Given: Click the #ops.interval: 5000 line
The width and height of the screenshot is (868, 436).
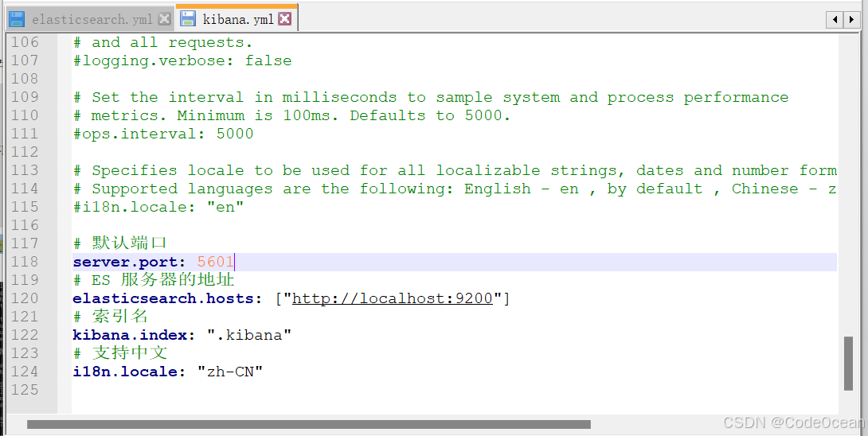Looking at the screenshot, I should 163,134.
